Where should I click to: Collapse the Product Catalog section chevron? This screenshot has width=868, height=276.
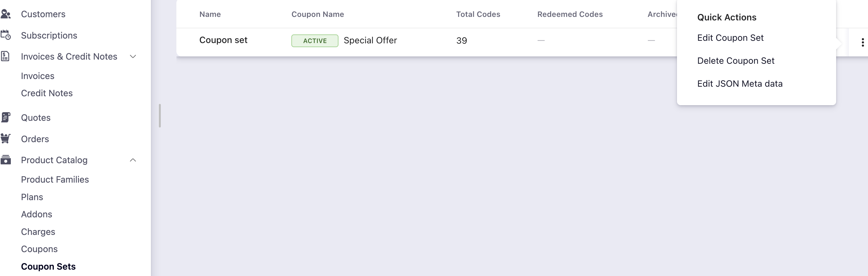click(133, 160)
